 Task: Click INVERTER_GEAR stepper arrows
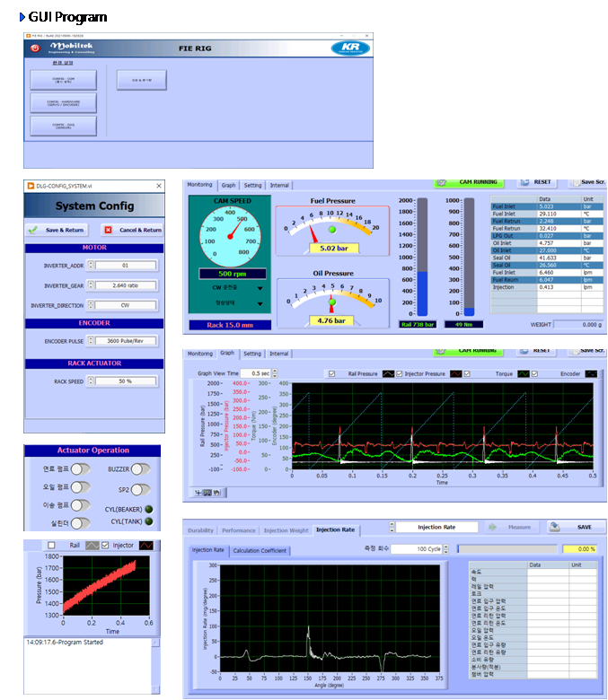click(x=91, y=285)
